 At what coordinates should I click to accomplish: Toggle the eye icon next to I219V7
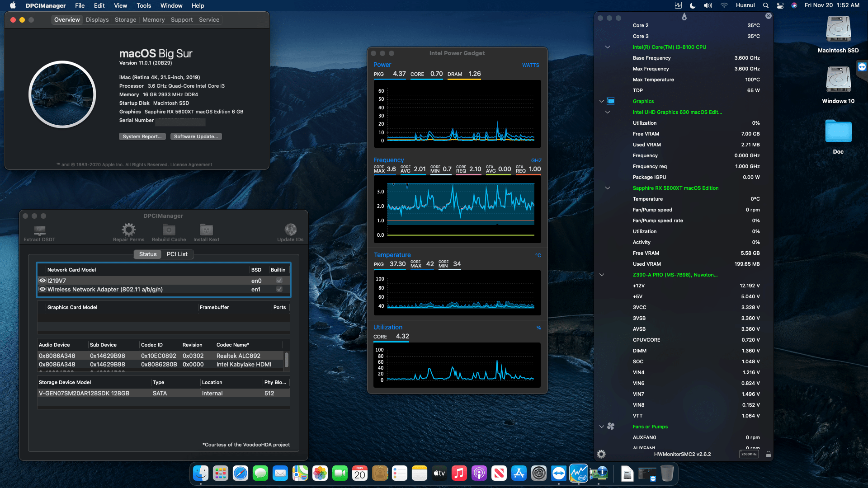coord(42,281)
